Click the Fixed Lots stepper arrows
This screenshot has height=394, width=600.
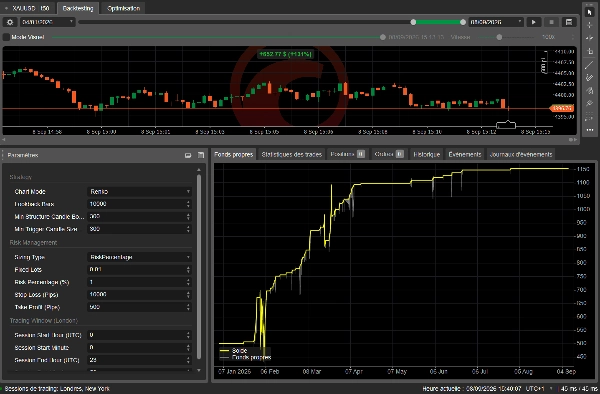point(188,270)
